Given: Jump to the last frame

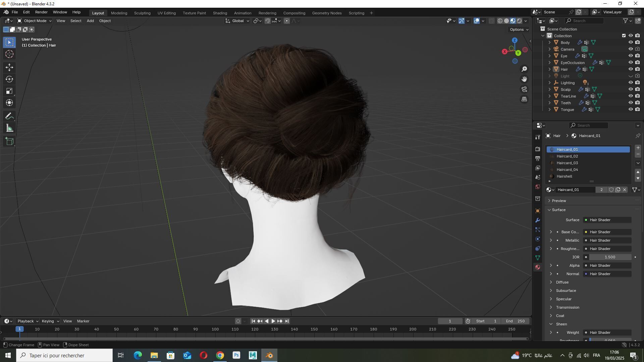Looking at the screenshot, I should coord(287,321).
